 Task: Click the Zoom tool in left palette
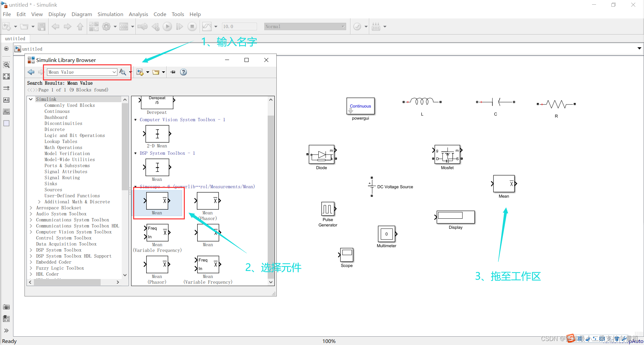click(x=6, y=65)
